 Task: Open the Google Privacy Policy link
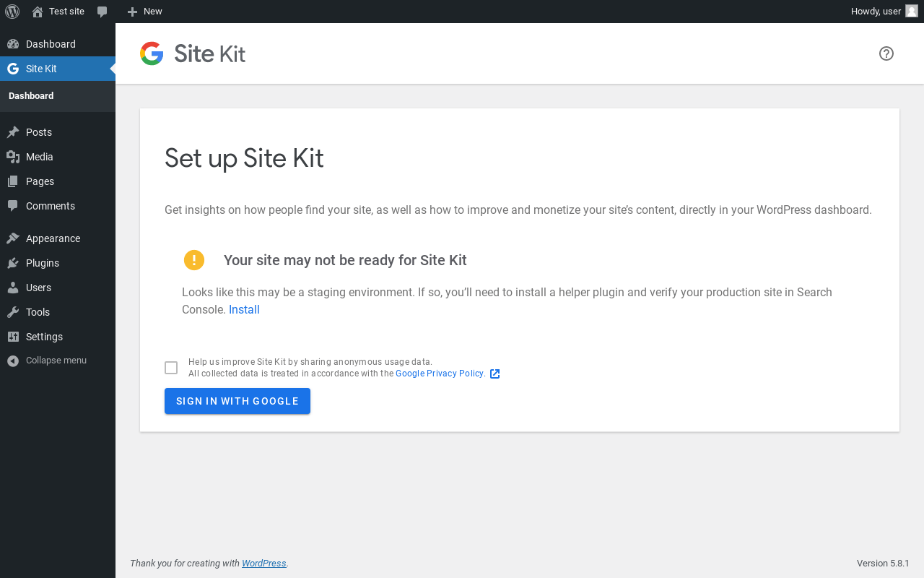click(440, 374)
